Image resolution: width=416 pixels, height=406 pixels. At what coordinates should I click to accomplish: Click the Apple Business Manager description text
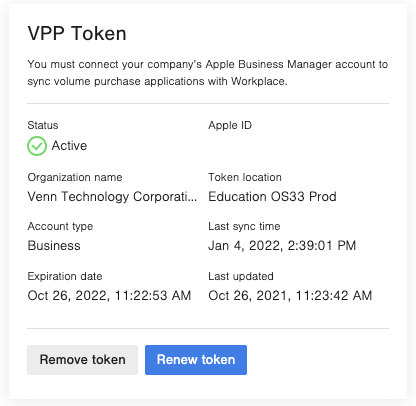208,73
